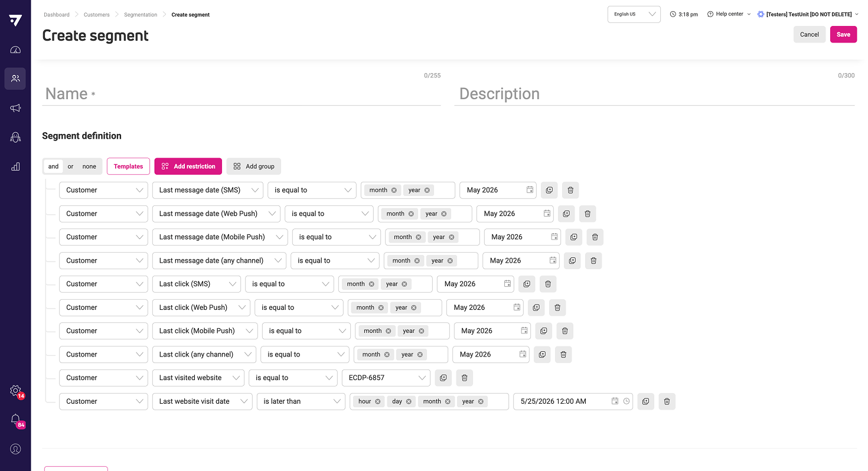The height and width of the screenshot is (471, 868).
Task: Open Last message date (SMS) attribute dropdown
Action: [208, 190]
